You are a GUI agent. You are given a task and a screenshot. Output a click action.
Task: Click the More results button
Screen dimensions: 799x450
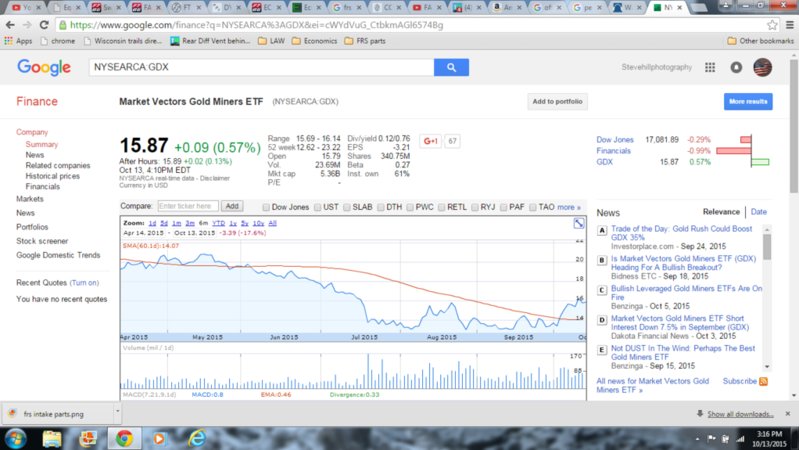(x=748, y=101)
